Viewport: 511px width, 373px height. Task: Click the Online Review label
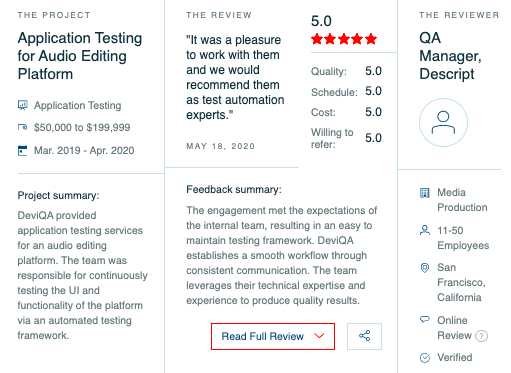pyautogui.click(x=454, y=328)
